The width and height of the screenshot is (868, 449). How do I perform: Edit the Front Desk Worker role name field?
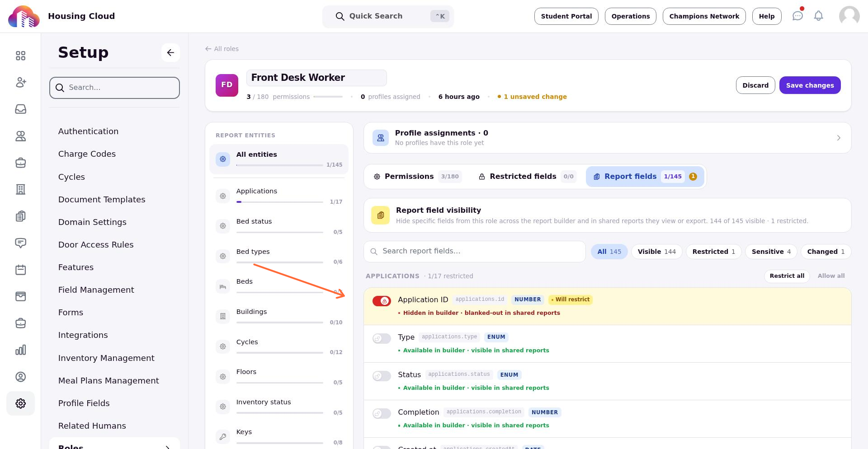(316, 78)
